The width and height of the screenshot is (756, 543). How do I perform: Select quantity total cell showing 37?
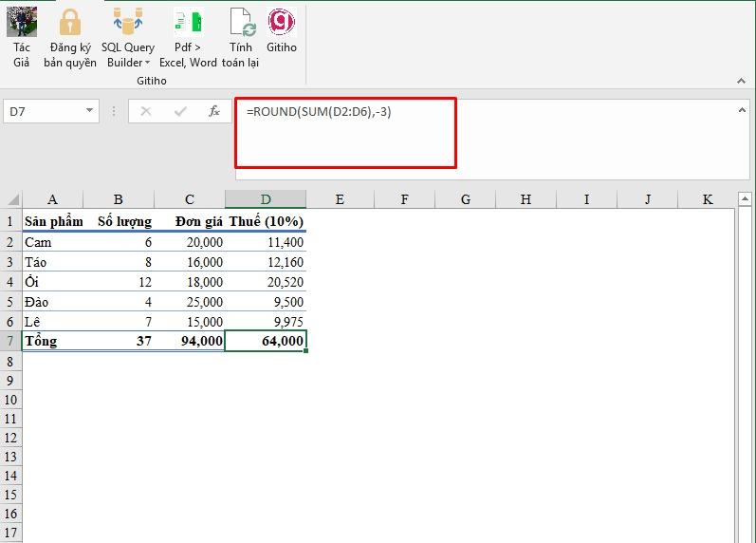click(120, 341)
